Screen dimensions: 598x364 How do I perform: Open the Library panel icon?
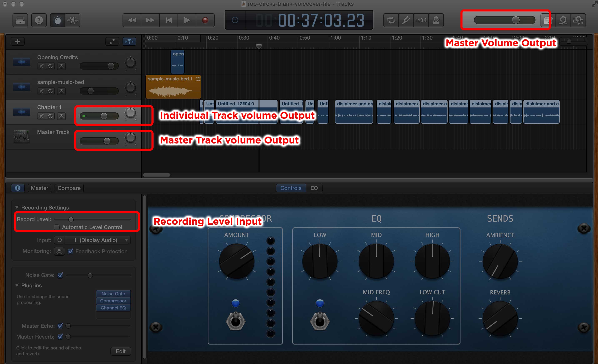pyautogui.click(x=20, y=20)
